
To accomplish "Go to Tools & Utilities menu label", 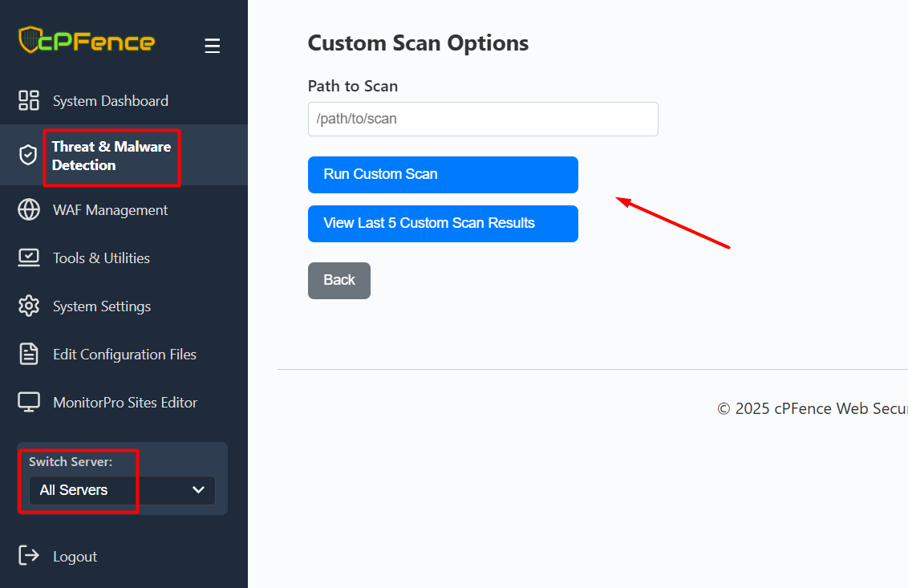I will tap(101, 258).
